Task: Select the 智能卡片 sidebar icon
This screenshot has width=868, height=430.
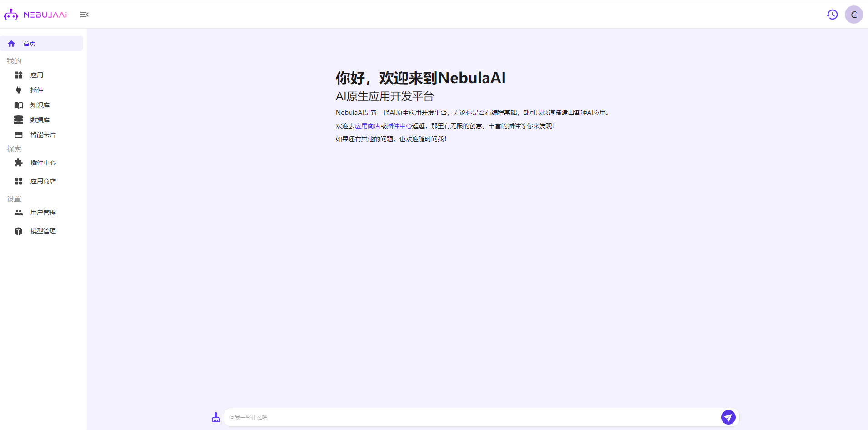Action: point(18,135)
